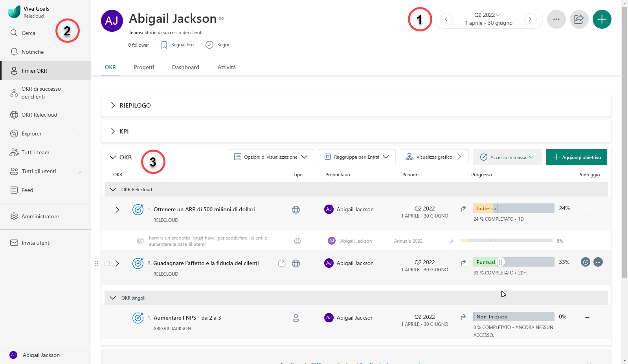This screenshot has width=628, height=364.
Task: Click green plus add button
Action: point(602,19)
